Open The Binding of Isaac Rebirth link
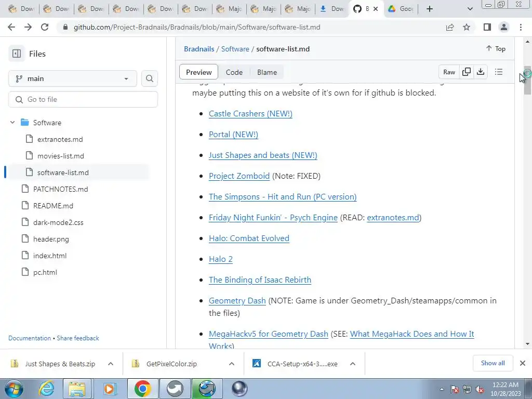The image size is (532, 399). (260, 280)
